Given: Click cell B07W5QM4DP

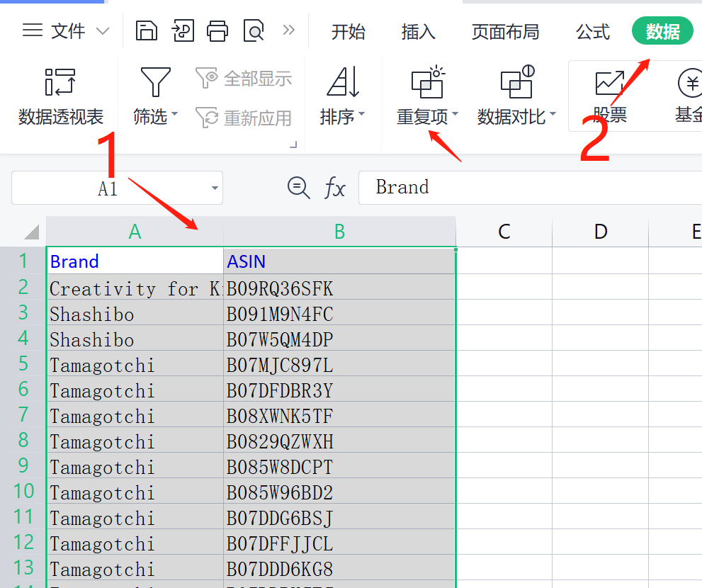Looking at the screenshot, I should click(339, 338).
